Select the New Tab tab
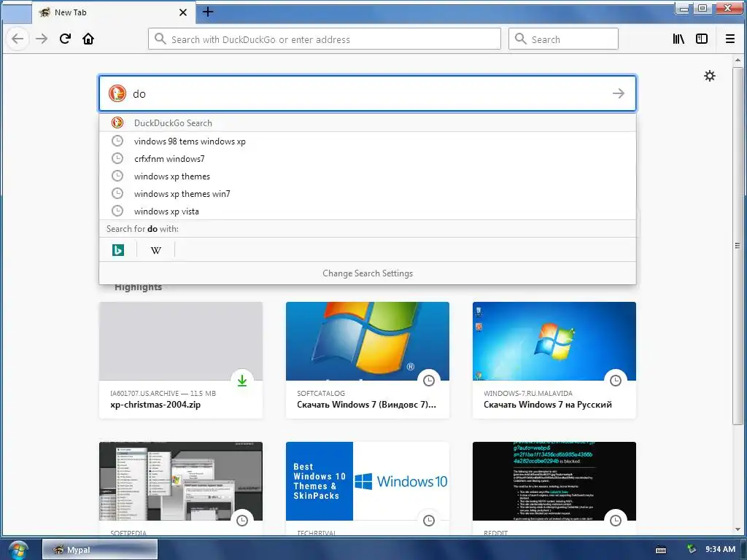 click(x=113, y=12)
